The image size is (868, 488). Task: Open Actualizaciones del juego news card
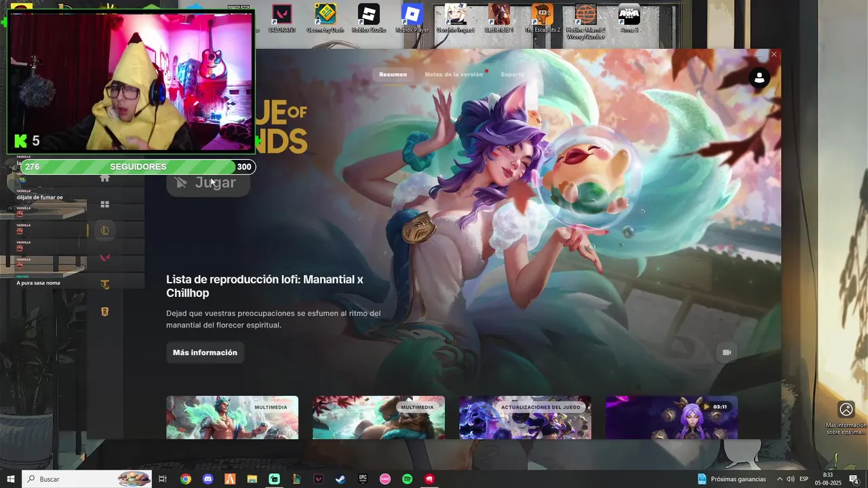click(x=525, y=418)
